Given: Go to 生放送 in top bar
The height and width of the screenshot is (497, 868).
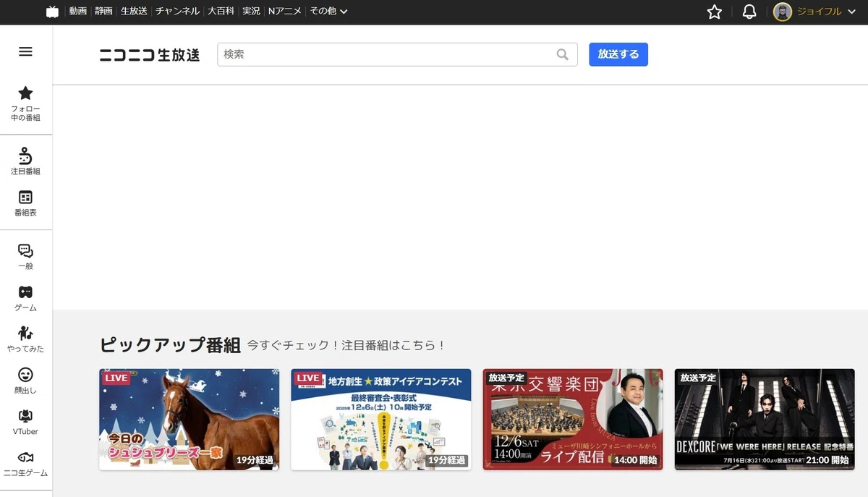Looking at the screenshot, I should [x=134, y=12].
